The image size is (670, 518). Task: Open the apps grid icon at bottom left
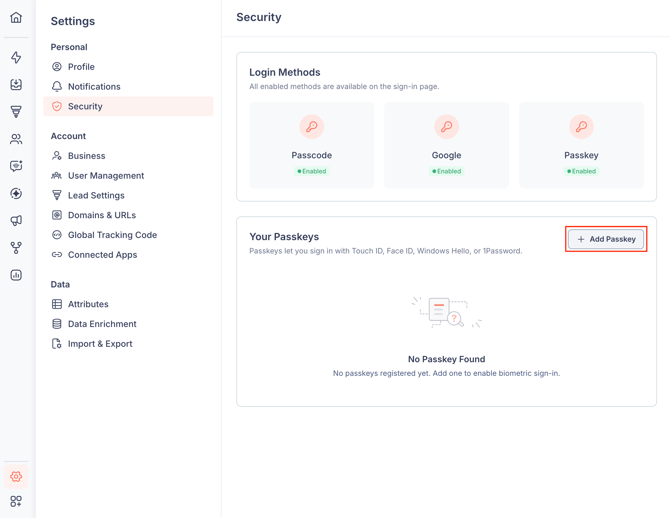coord(16,501)
